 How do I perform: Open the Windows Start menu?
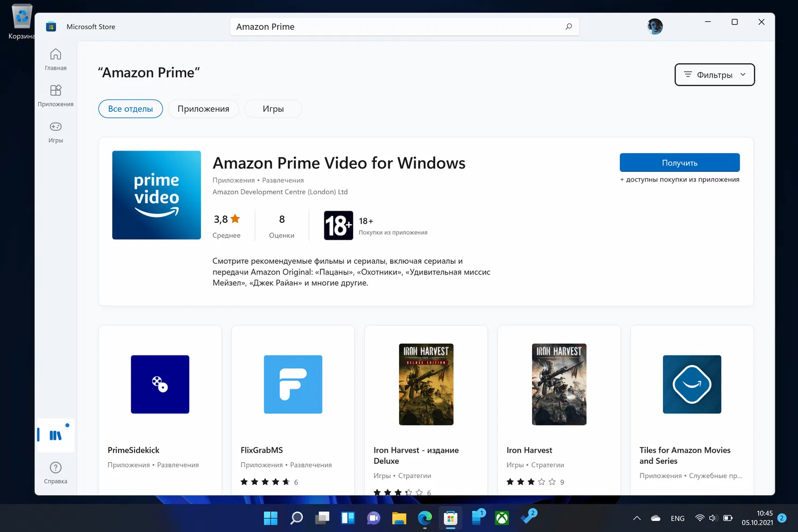271,518
